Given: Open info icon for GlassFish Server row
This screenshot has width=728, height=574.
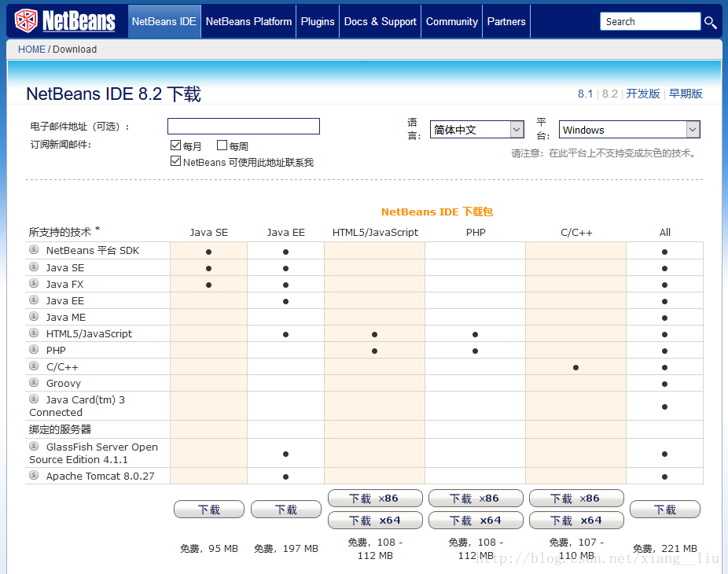Looking at the screenshot, I should (34, 446).
